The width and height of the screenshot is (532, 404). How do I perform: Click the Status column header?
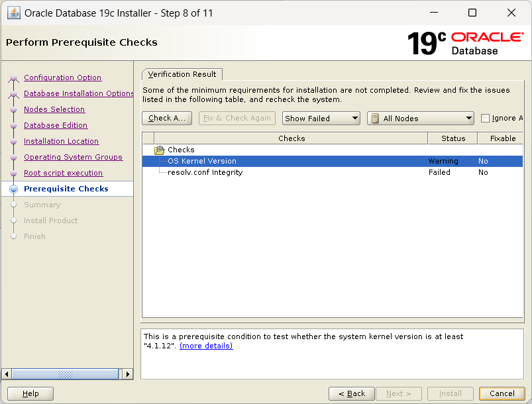point(453,138)
